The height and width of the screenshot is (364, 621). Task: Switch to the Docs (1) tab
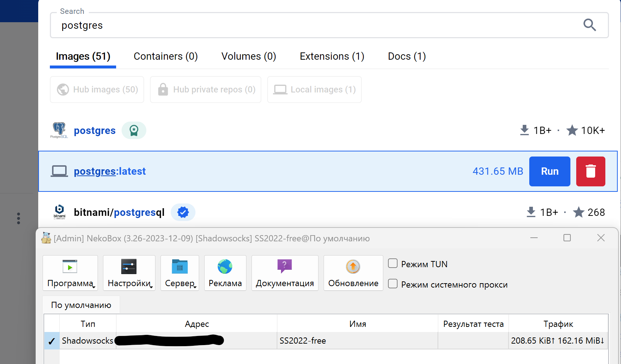[407, 56]
